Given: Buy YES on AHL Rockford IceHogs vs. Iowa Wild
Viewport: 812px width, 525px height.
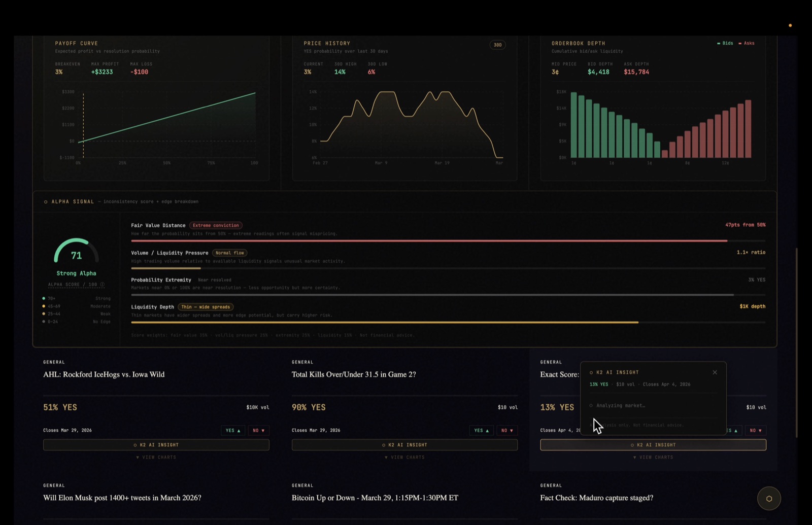Looking at the screenshot, I should point(233,431).
